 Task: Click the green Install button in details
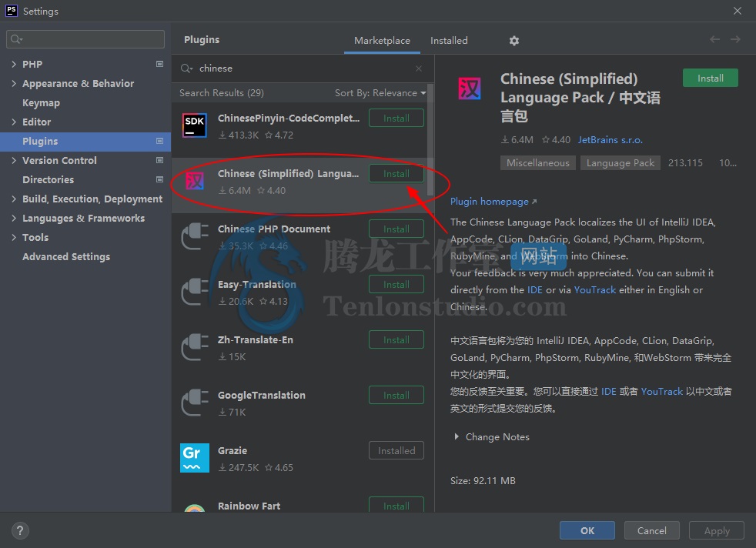coord(711,78)
